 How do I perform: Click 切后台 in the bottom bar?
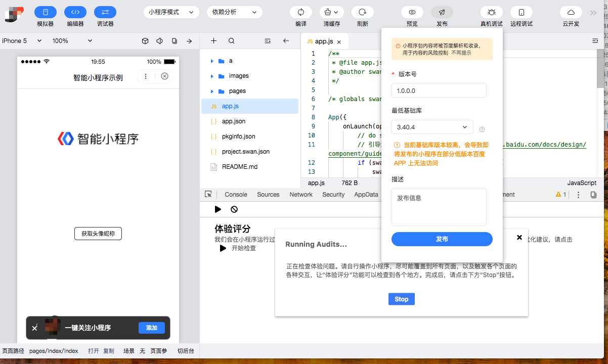(x=186, y=351)
